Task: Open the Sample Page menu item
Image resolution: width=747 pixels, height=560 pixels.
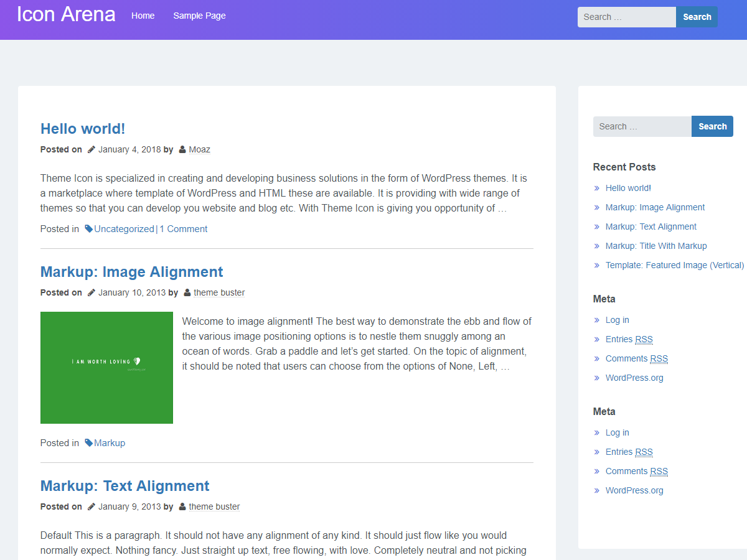Action: pos(199,16)
